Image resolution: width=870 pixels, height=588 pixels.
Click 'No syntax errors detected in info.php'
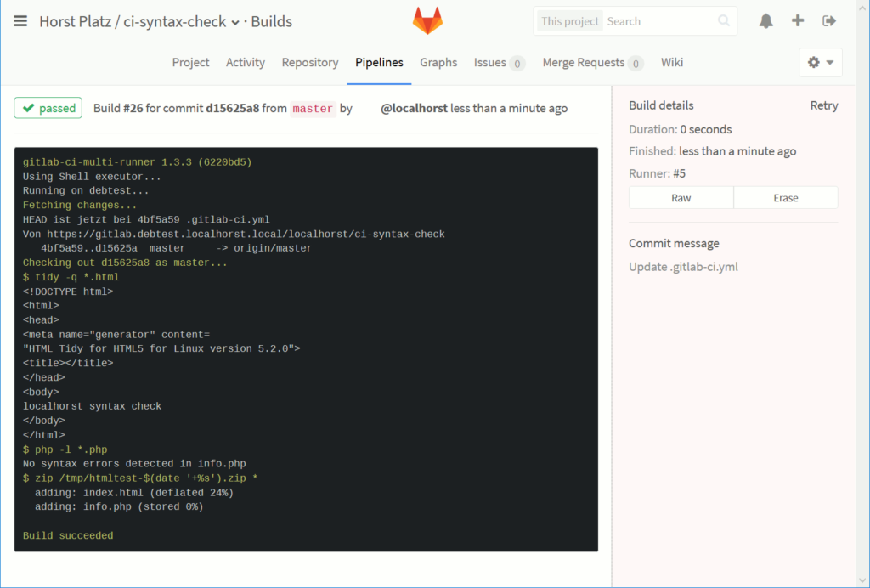134,464
